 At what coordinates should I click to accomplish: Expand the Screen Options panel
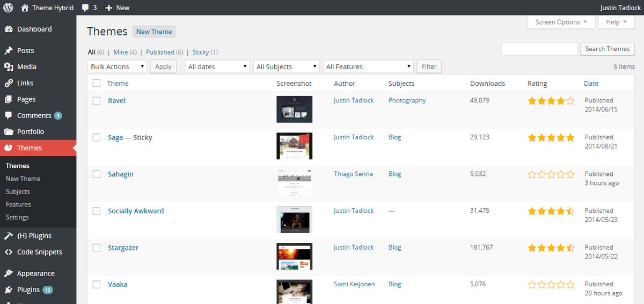coord(561,22)
